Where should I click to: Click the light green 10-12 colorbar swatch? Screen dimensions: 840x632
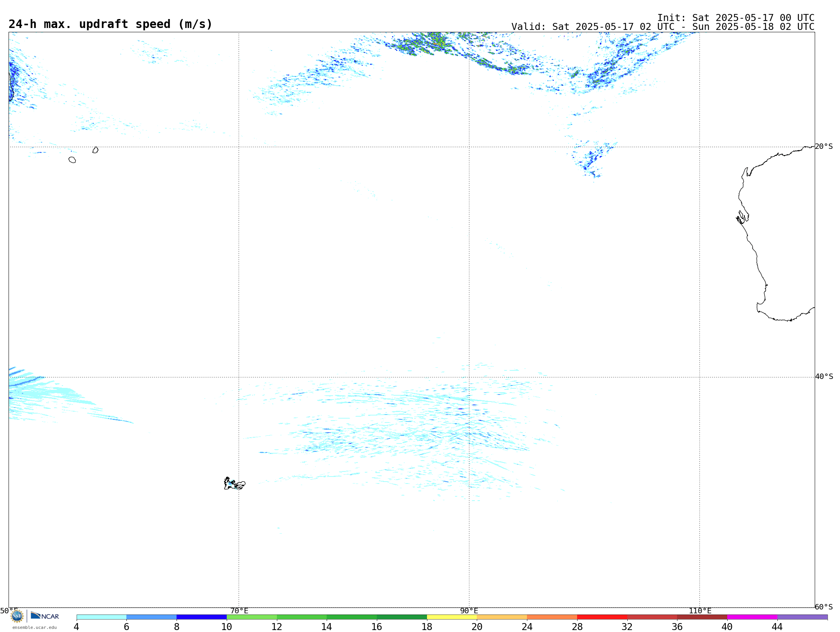pyautogui.click(x=252, y=617)
